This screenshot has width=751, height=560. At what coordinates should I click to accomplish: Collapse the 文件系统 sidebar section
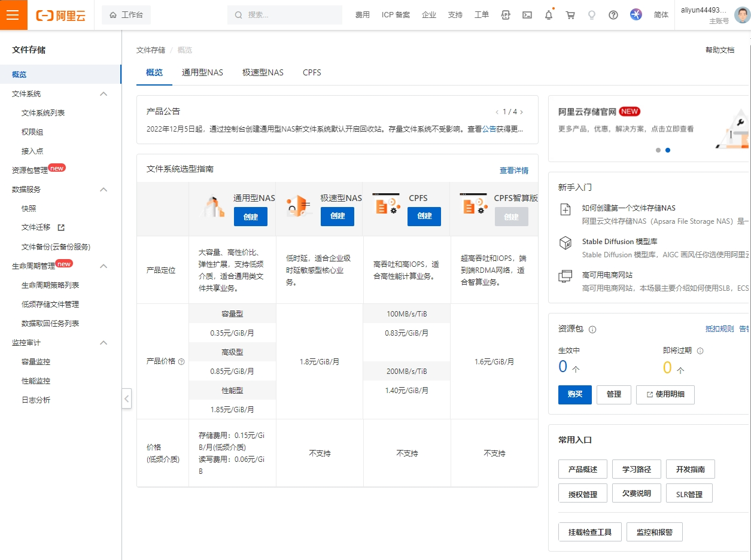(103, 94)
